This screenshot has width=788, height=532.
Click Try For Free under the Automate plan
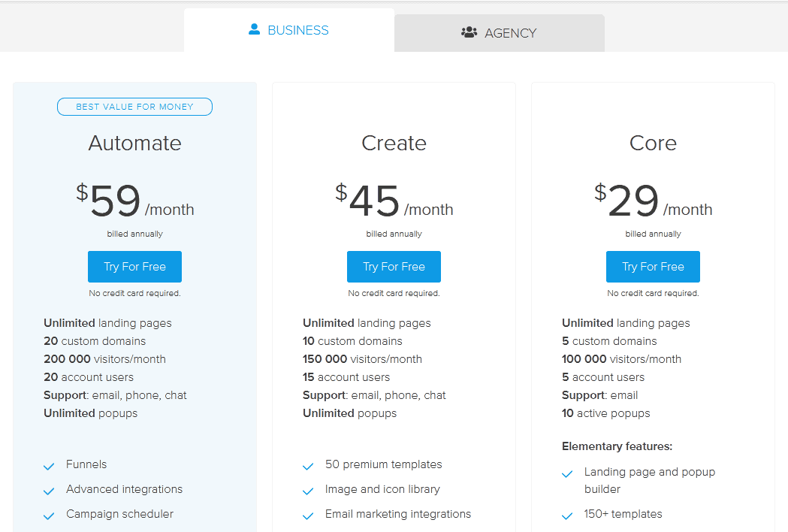tap(134, 266)
